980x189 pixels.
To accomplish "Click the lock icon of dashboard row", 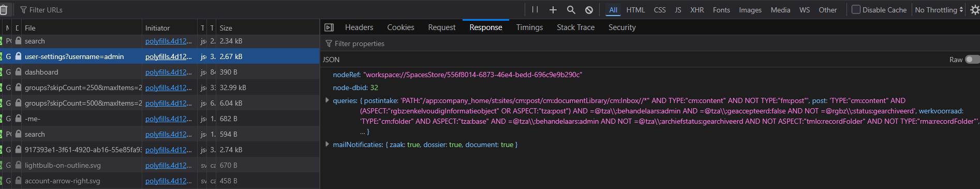I will tap(18, 72).
